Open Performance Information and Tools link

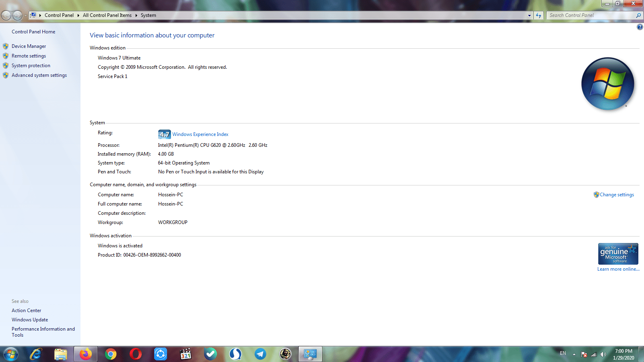(x=43, y=332)
